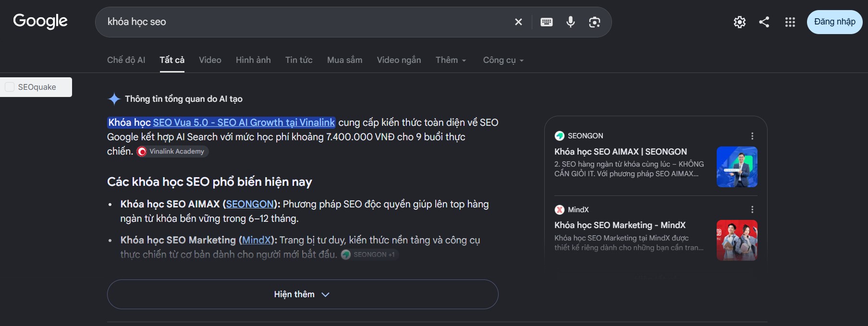Image resolution: width=868 pixels, height=326 pixels.
Task: Click the MindX source name in the card
Action: (x=578, y=210)
